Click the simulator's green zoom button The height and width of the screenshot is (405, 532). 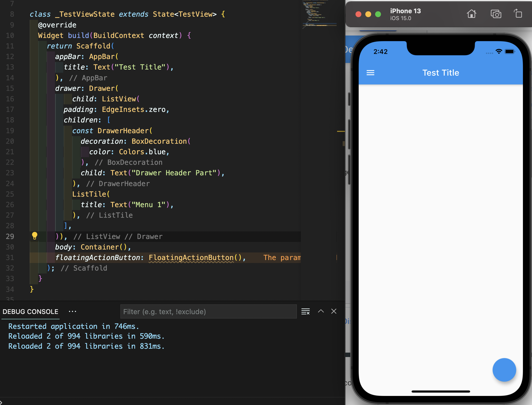378,14
